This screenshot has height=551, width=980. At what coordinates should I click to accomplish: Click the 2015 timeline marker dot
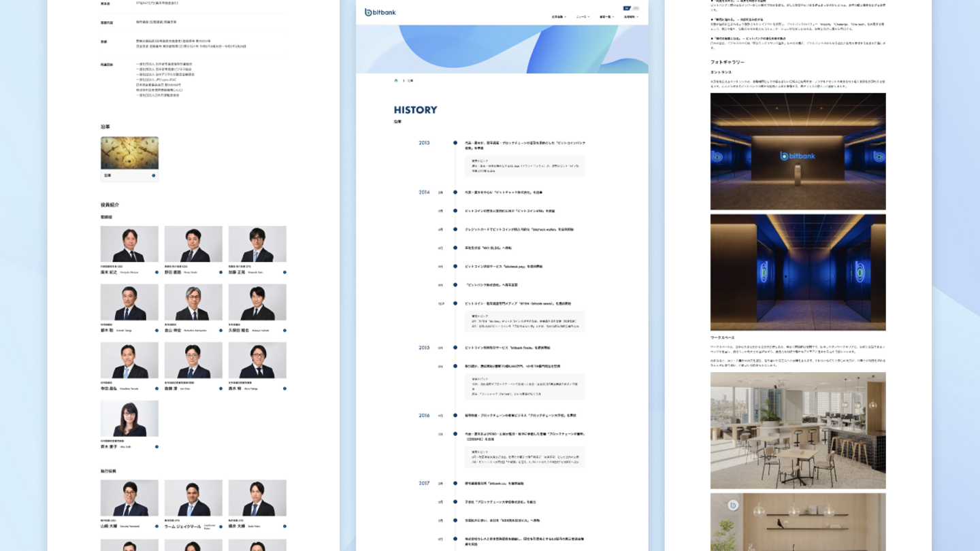tap(455, 348)
